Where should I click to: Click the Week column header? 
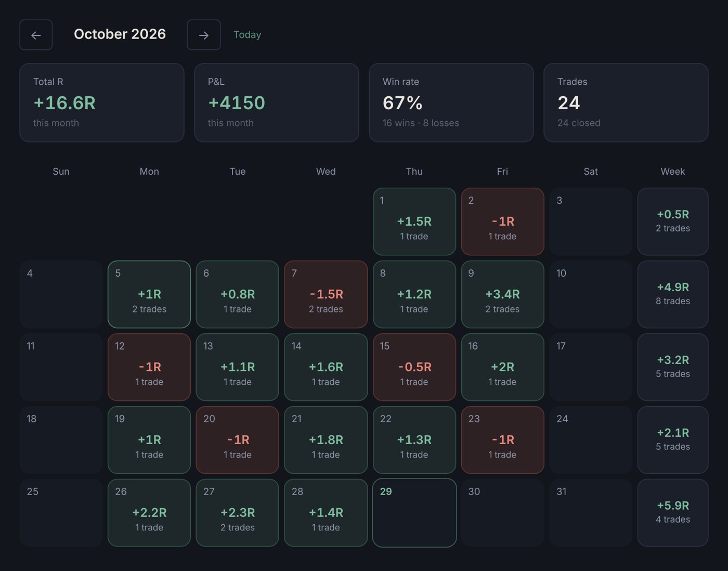pyautogui.click(x=673, y=172)
